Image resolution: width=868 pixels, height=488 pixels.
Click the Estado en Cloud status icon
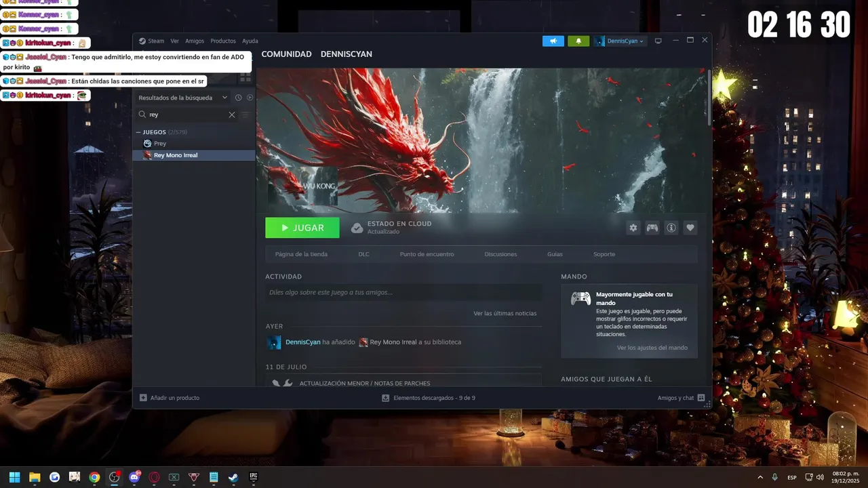[357, 228]
